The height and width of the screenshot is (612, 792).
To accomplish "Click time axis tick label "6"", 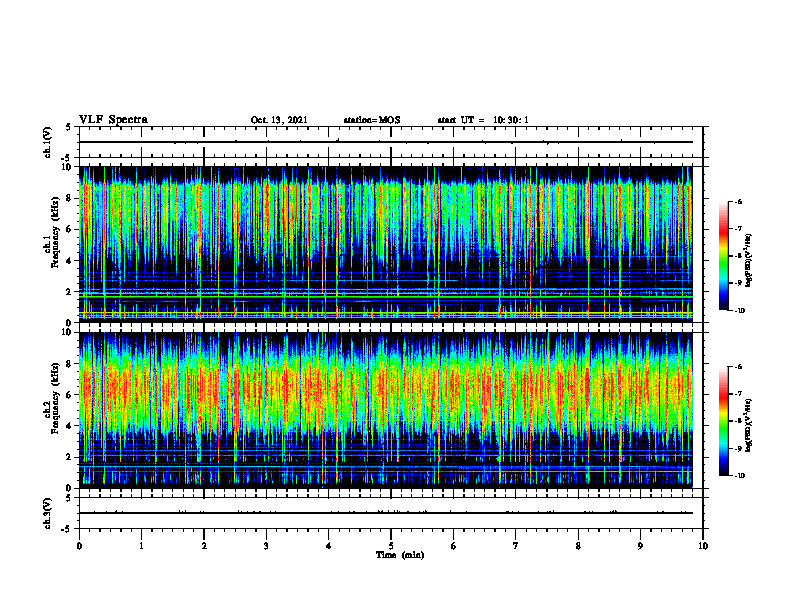I will 454,546.
